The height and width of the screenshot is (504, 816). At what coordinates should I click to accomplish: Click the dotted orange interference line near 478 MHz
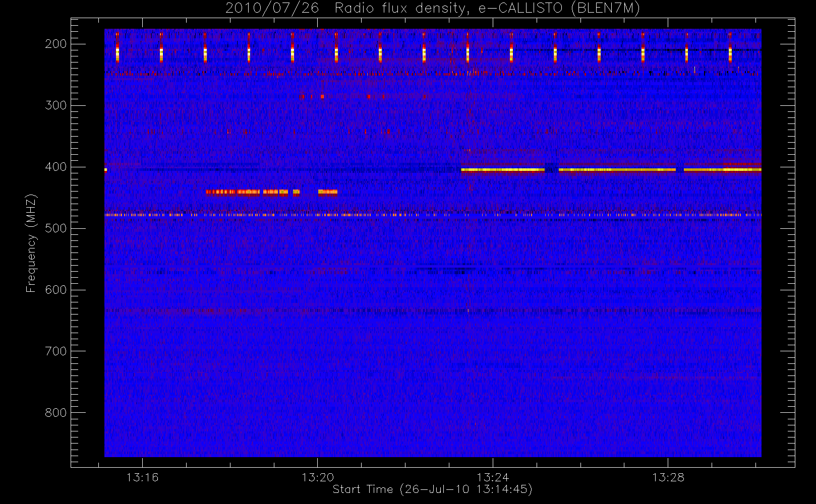point(433,215)
